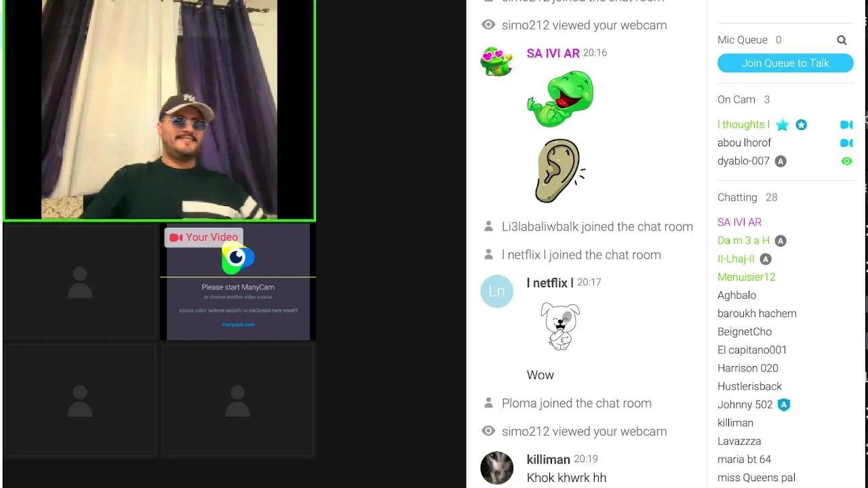Click the empty video slot below the webcam

(80, 281)
